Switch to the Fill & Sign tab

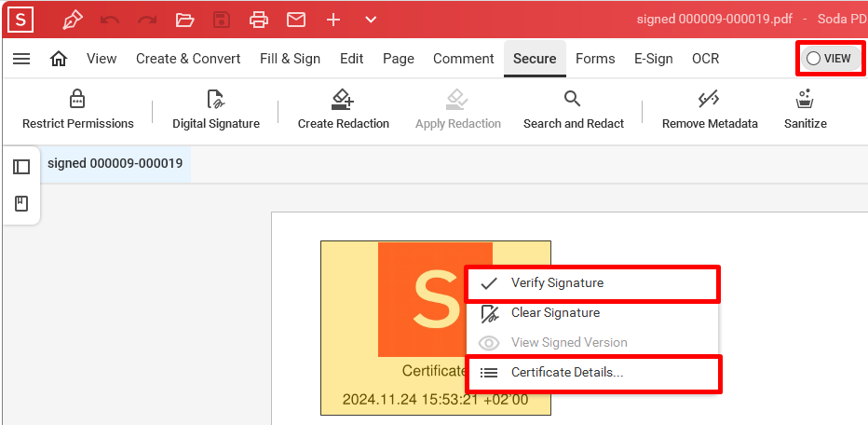point(290,59)
